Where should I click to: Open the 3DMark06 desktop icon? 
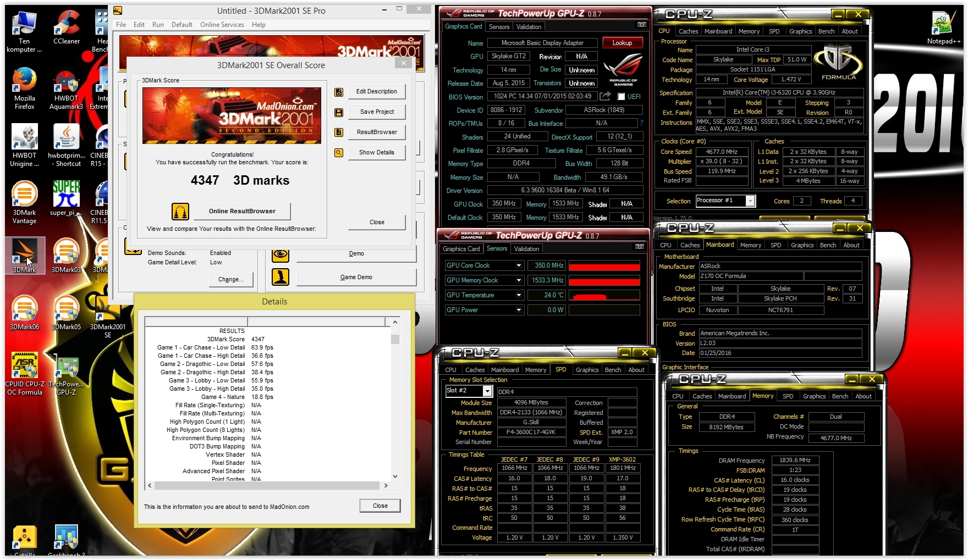pyautogui.click(x=24, y=313)
